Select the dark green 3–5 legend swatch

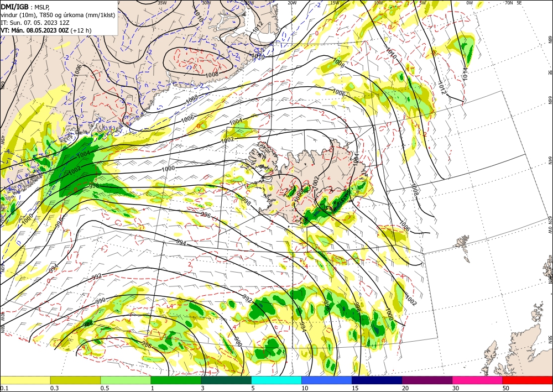[x=226, y=380]
